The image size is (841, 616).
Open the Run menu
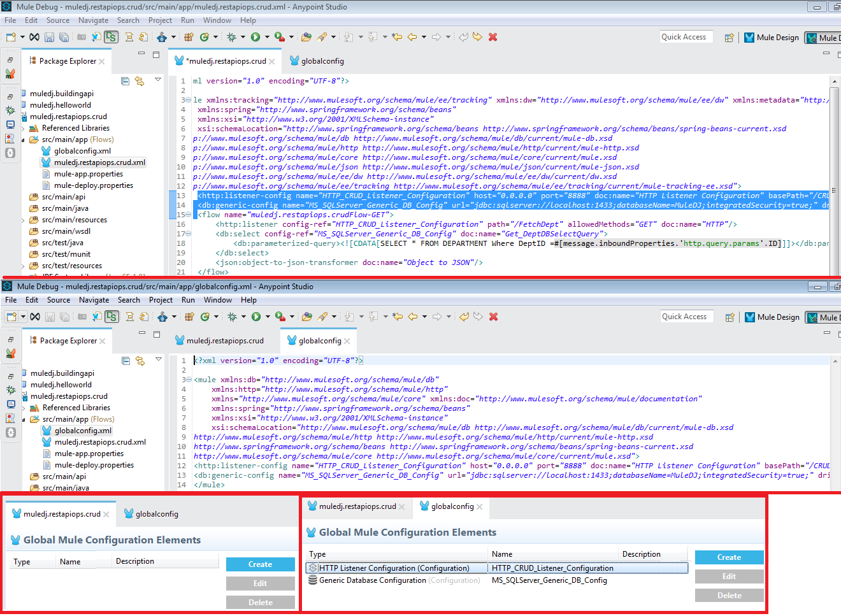187,20
